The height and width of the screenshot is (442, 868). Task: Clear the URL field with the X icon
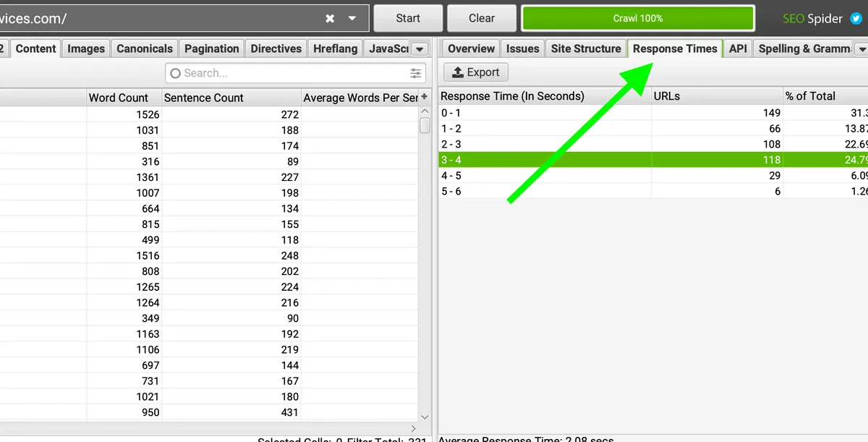pyautogui.click(x=330, y=18)
